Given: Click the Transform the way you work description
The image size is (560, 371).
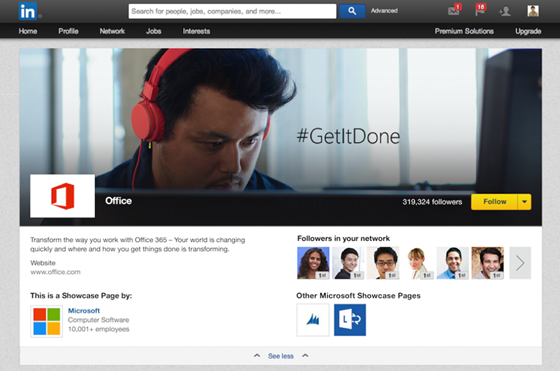Looking at the screenshot, I should 138,244.
